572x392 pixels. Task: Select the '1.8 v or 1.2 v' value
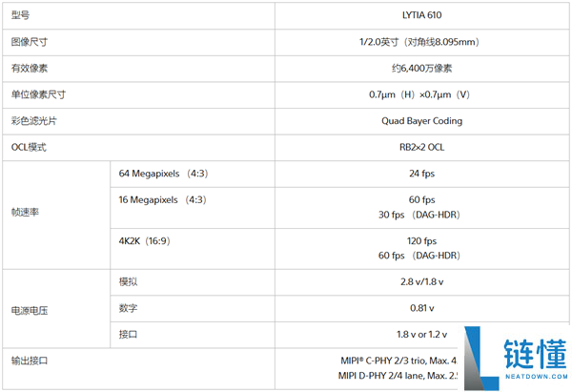421,335
